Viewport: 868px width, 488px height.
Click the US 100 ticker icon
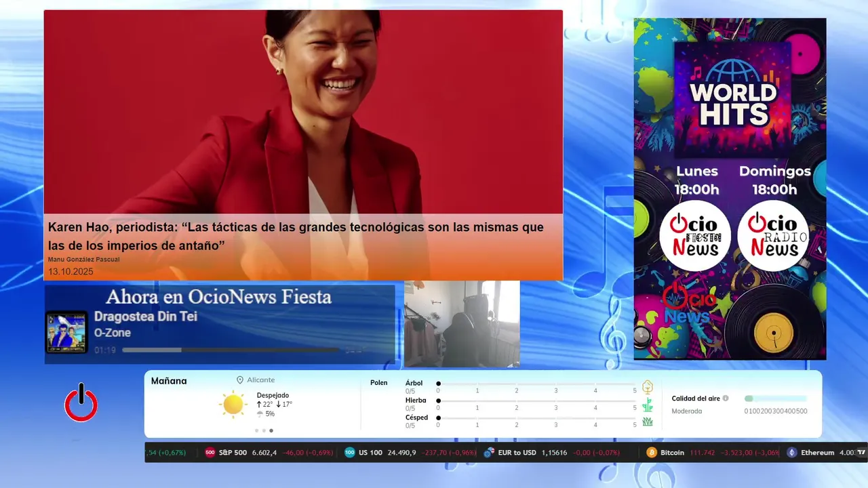pyautogui.click(x=350, y=453)
